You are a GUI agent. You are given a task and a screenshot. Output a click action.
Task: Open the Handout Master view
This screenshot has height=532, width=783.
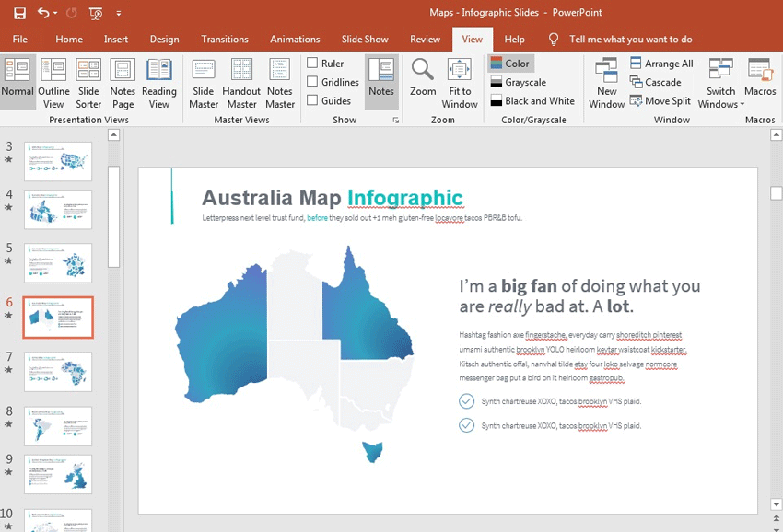[241, 83]
